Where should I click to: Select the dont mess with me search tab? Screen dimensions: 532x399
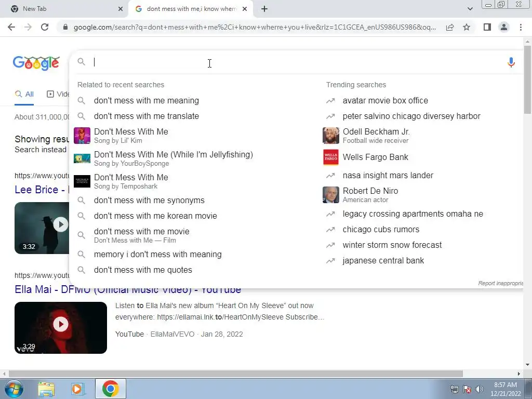(191, 9)
